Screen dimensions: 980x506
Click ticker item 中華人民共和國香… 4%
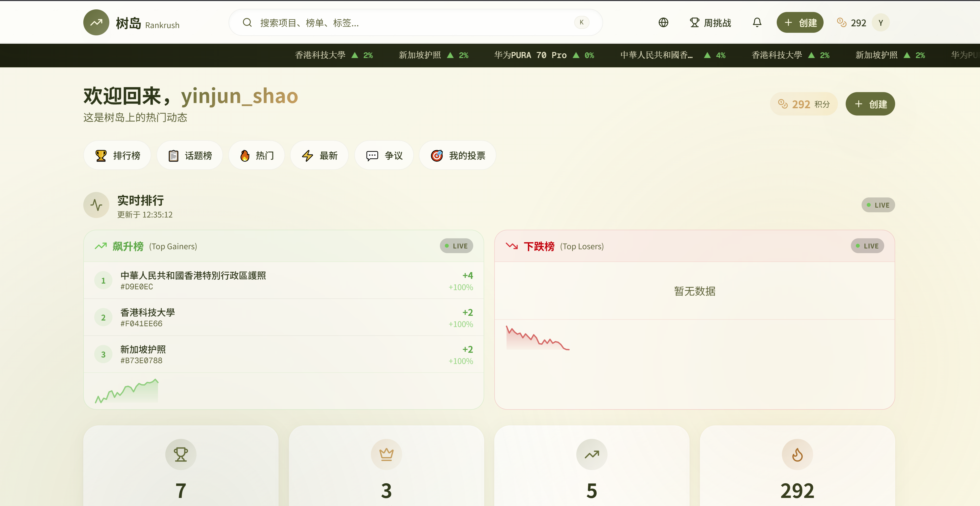[x=673, y=55]
